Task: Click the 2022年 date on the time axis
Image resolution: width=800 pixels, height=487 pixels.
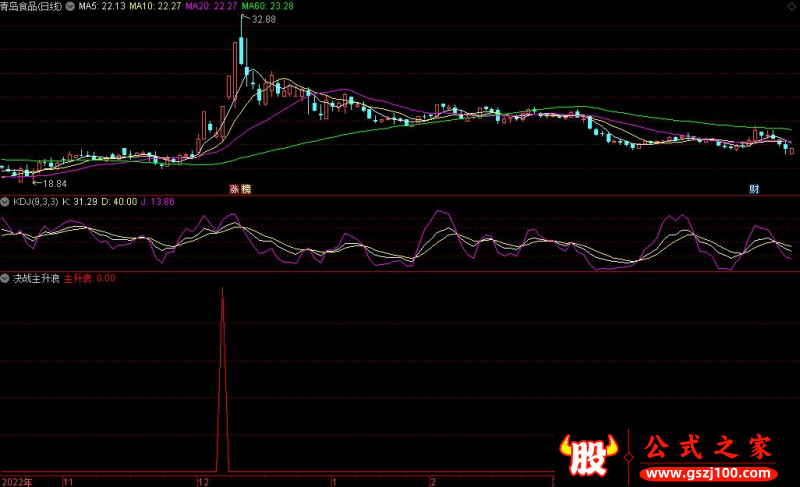Action: click(16, 481)
